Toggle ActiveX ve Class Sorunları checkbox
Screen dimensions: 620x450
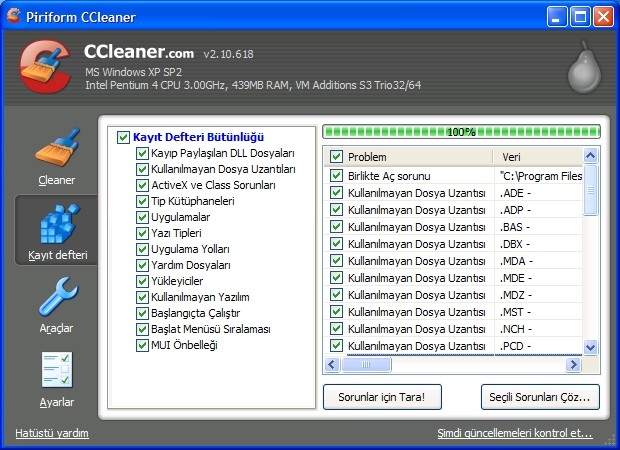point(142,185)
